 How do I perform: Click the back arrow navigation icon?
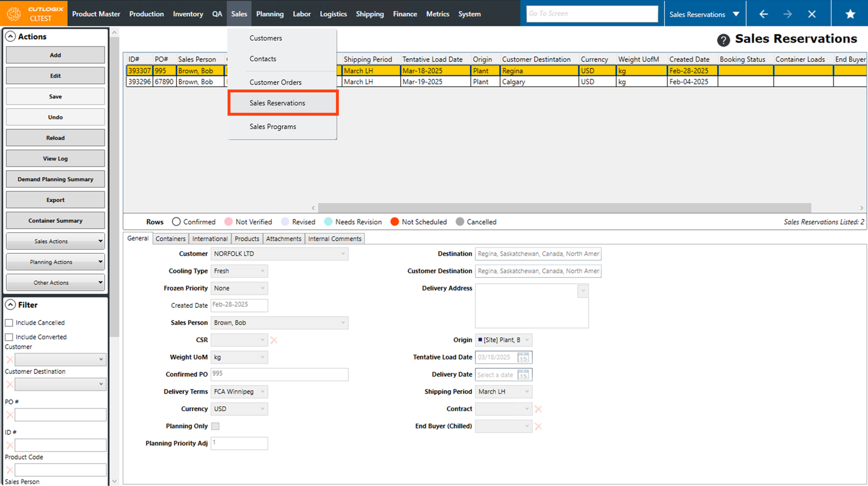tap(763, 14)
